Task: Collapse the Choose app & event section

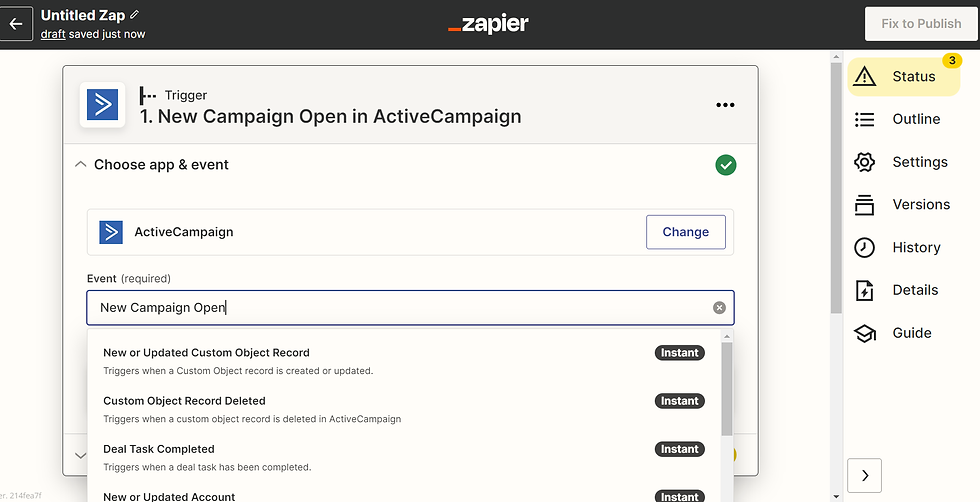Action: pyautogui.click(x=81, y=164)
